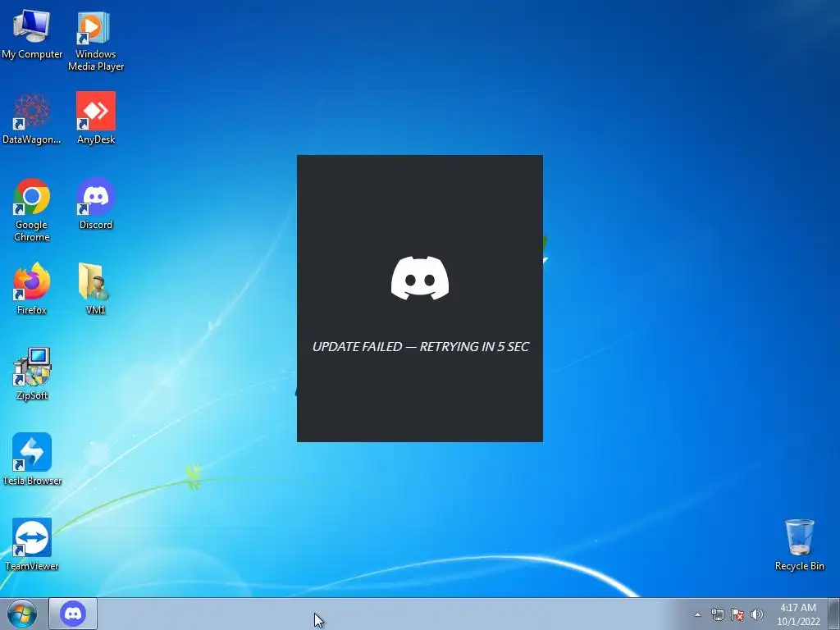Click the Show Desktop strip at the taskbar end
The width and height of the screenshot is (840, 630).
834,614
